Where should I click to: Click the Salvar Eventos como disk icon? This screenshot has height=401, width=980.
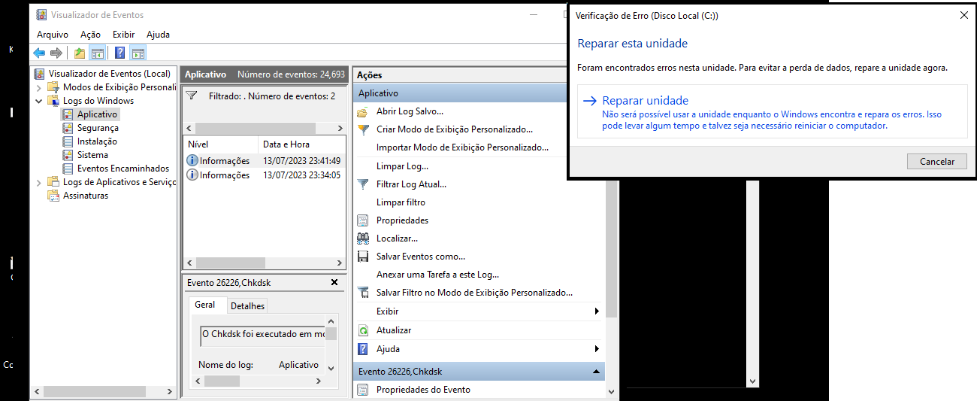click(363, 257)
